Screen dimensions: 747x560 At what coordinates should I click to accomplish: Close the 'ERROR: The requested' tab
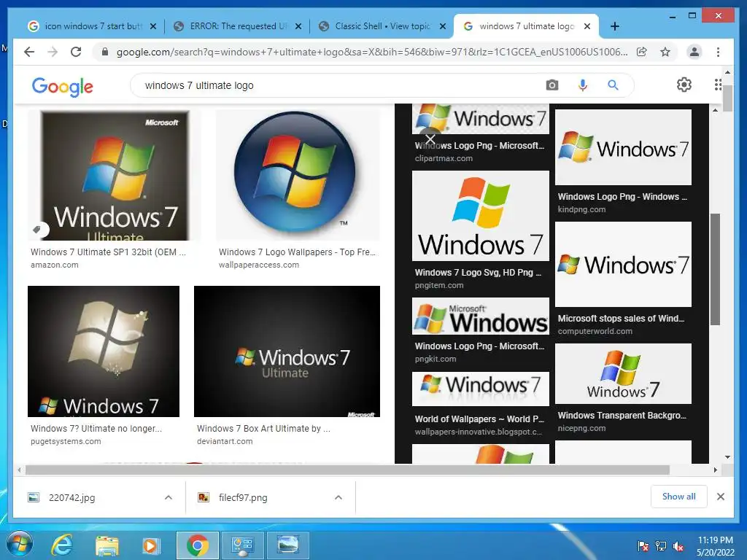pos(298,26)
